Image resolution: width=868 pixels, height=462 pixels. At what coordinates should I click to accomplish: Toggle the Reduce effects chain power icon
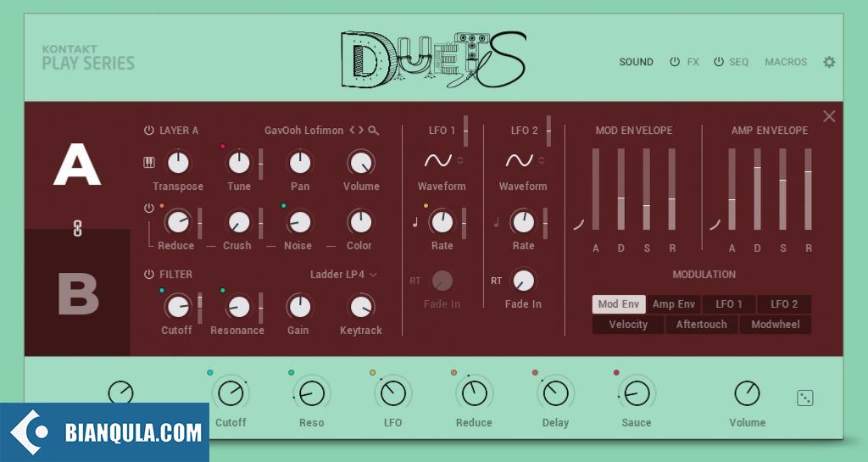coord(149,209)
